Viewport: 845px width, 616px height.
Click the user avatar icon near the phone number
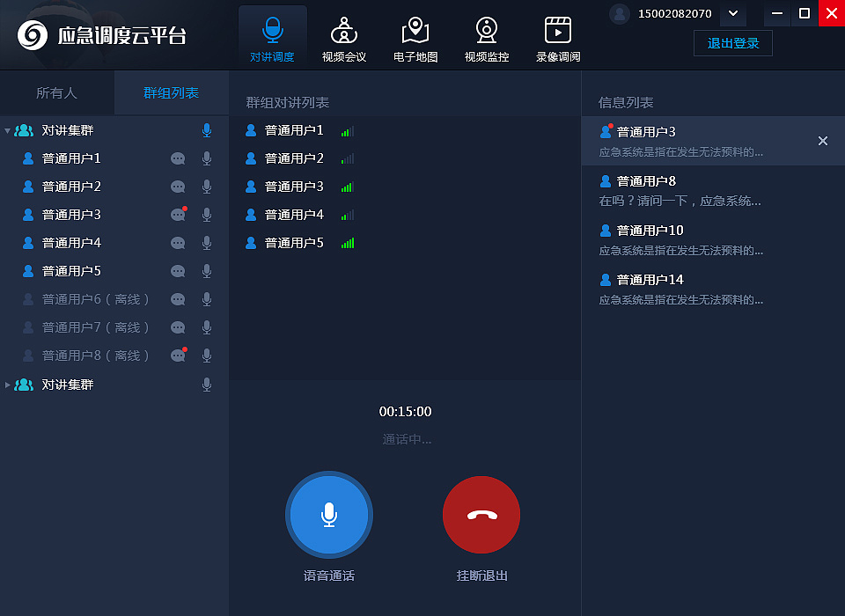[618, 14]
